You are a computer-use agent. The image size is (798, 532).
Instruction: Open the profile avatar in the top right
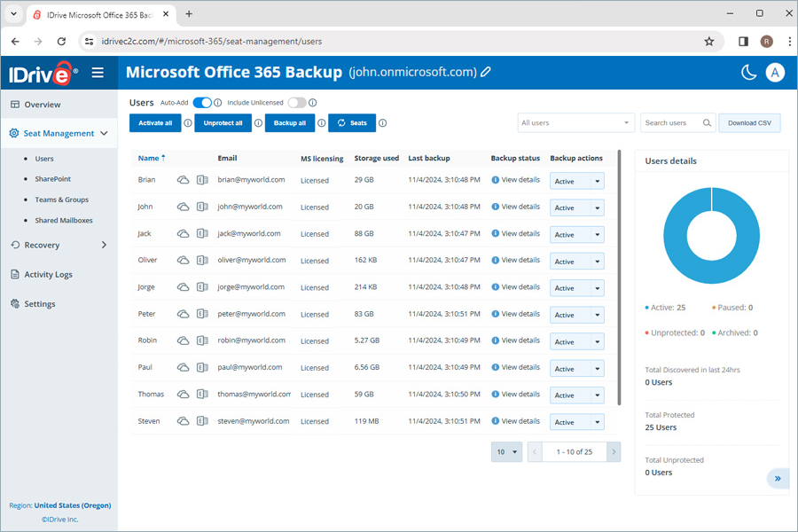[x=776, y=72]
